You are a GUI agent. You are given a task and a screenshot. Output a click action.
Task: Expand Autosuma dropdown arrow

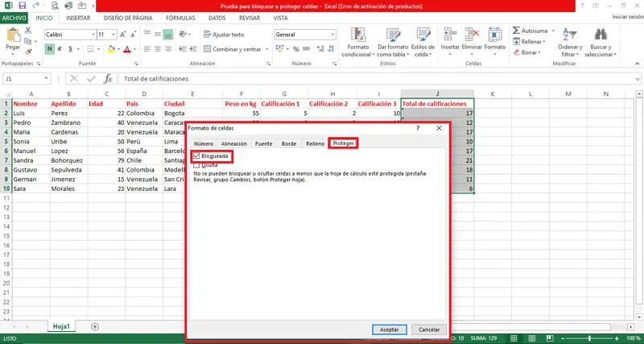(x=553, y=31)
